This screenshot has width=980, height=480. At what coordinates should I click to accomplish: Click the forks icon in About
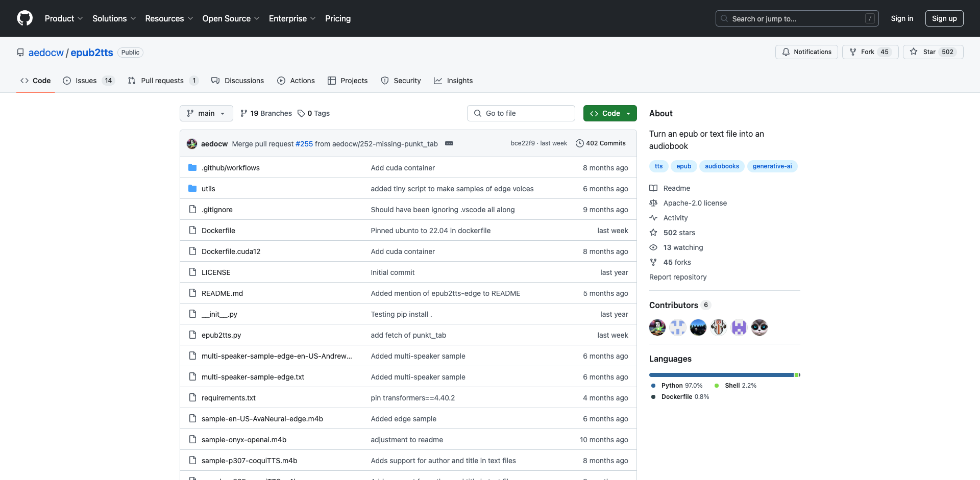(x=653, y=262)
